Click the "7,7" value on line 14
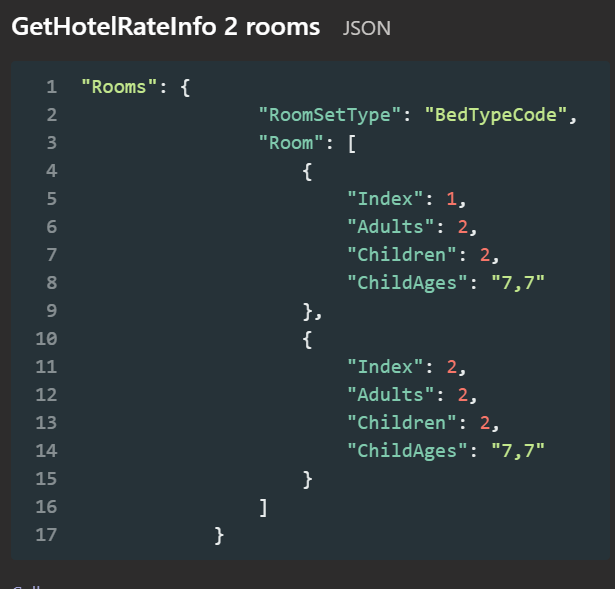This screenshot has width=615, height=589. tap(518, 451)
